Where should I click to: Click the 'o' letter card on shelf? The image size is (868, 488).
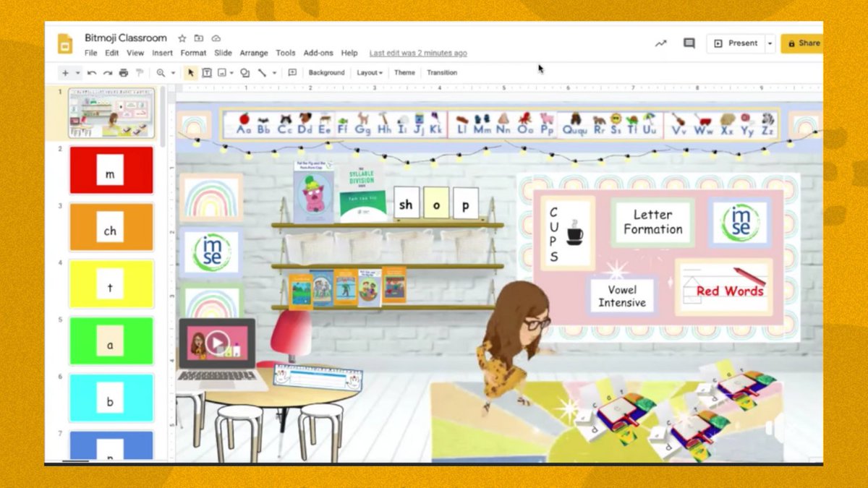[436, 203]
